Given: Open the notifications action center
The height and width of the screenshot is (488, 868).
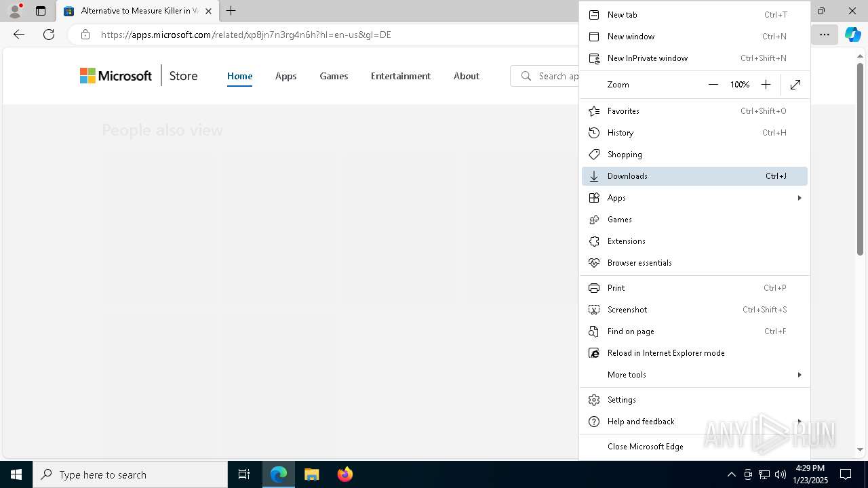Looking at the screenshot, I should point(846,474).
